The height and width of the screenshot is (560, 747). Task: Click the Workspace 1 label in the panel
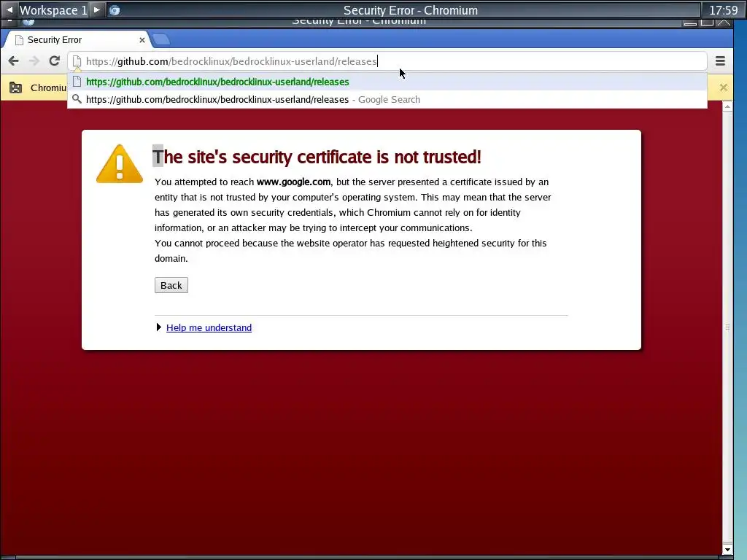click(53, 10)
